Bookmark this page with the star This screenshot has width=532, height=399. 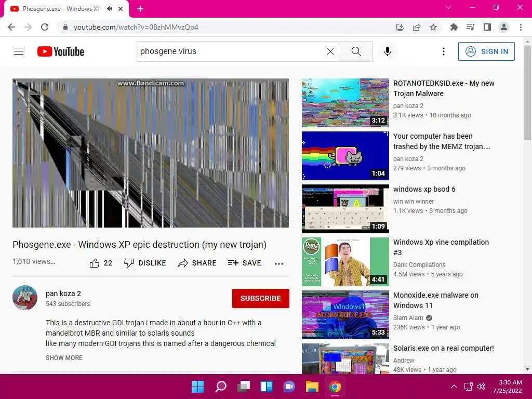tap(433, 27)
